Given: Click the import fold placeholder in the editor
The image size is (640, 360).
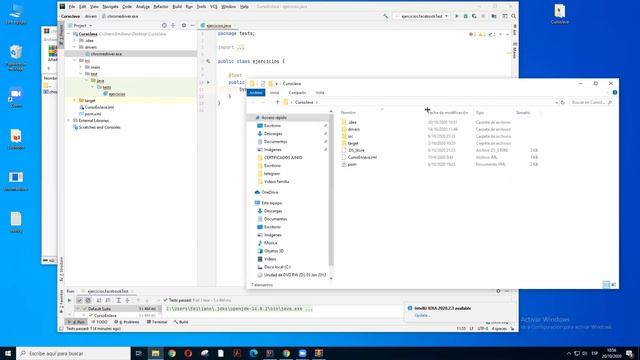Looking at the screenshot, I should click(x=240, y=47).
